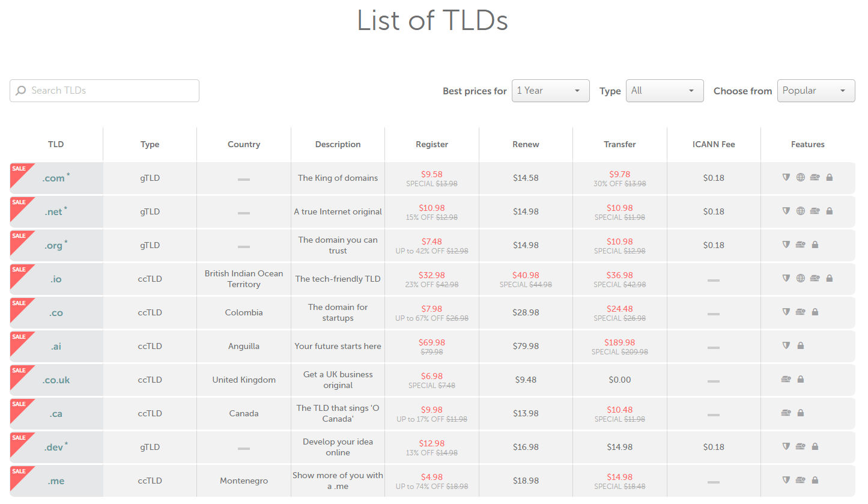The image size is (868, 504).
Task: Click the shield icon in .ai row
Action: coord(786,345)
